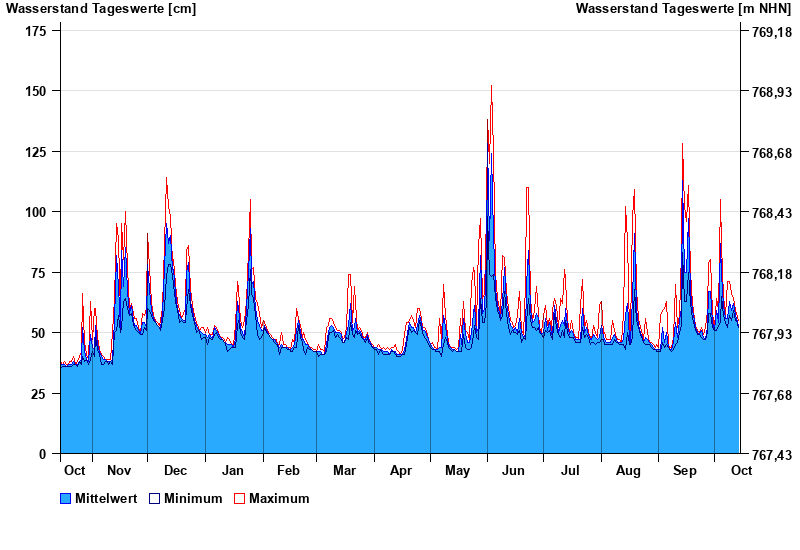Click the highest red peak near 150 cm

[491, 88]
